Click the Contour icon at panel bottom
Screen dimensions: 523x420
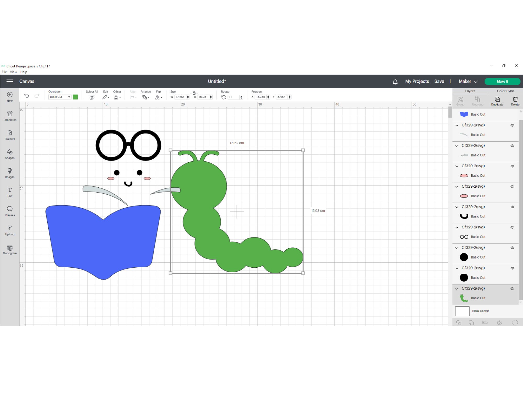[x=515, y=323]
